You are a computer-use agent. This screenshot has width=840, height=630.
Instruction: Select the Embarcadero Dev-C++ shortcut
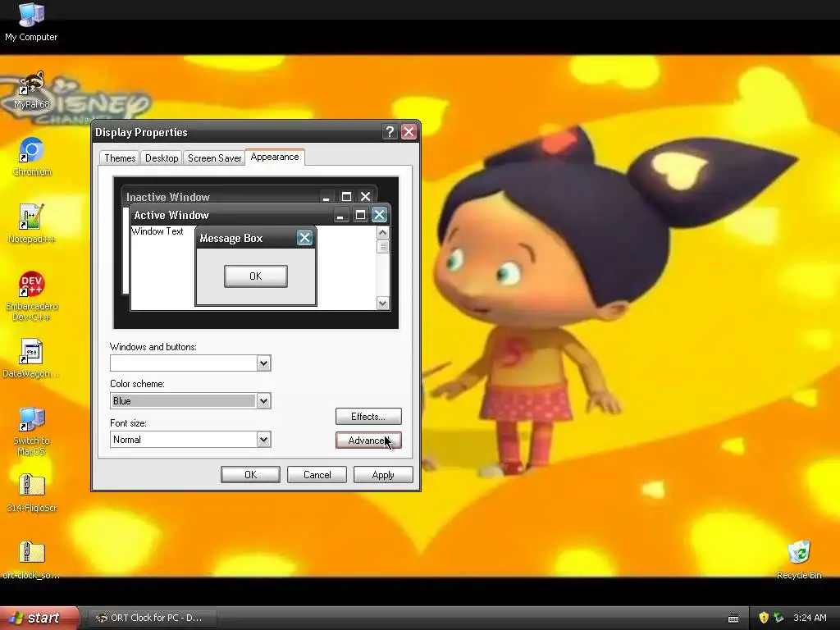32,296
